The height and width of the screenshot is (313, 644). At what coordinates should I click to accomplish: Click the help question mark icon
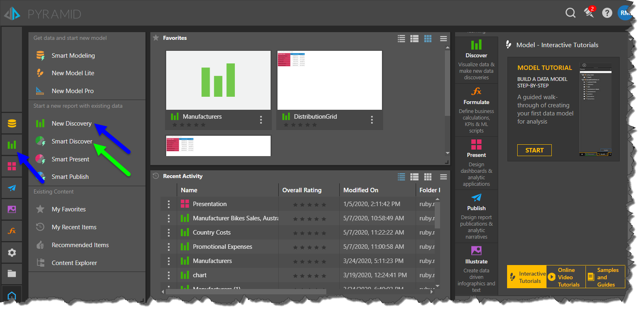tap(607, 13)
